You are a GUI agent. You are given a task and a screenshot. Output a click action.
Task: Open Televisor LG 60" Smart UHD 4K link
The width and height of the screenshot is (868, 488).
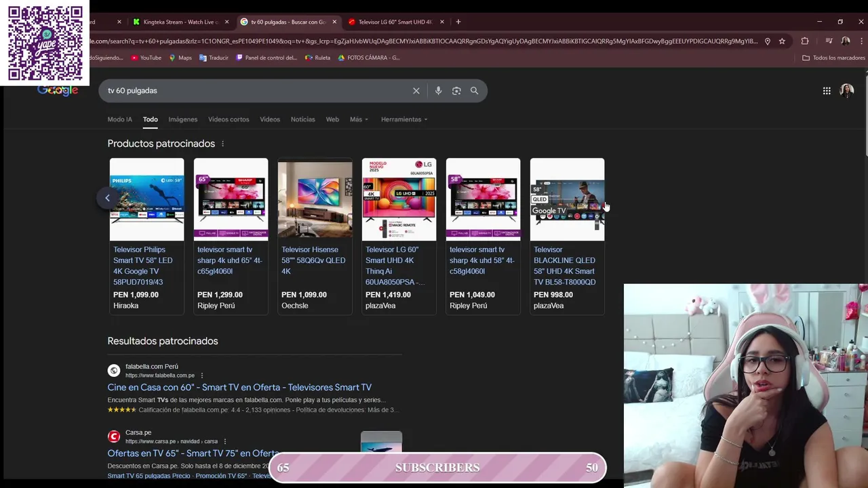pos(395,266)
